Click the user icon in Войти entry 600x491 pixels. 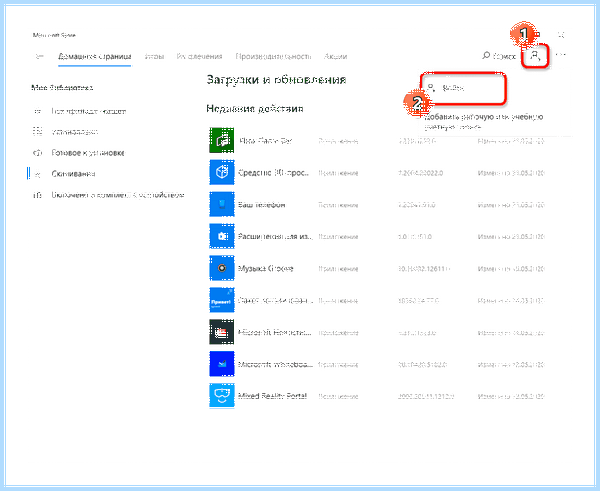tap(431, 88)
